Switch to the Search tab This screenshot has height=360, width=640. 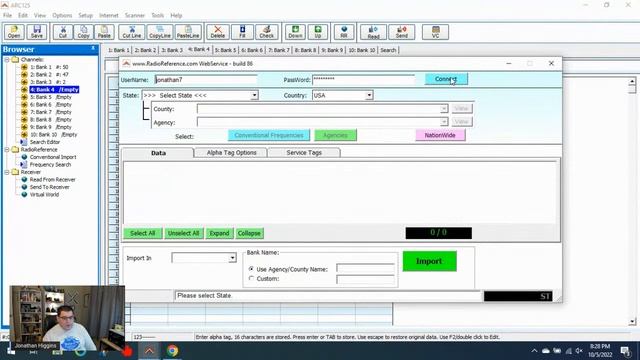click(388, 50)
